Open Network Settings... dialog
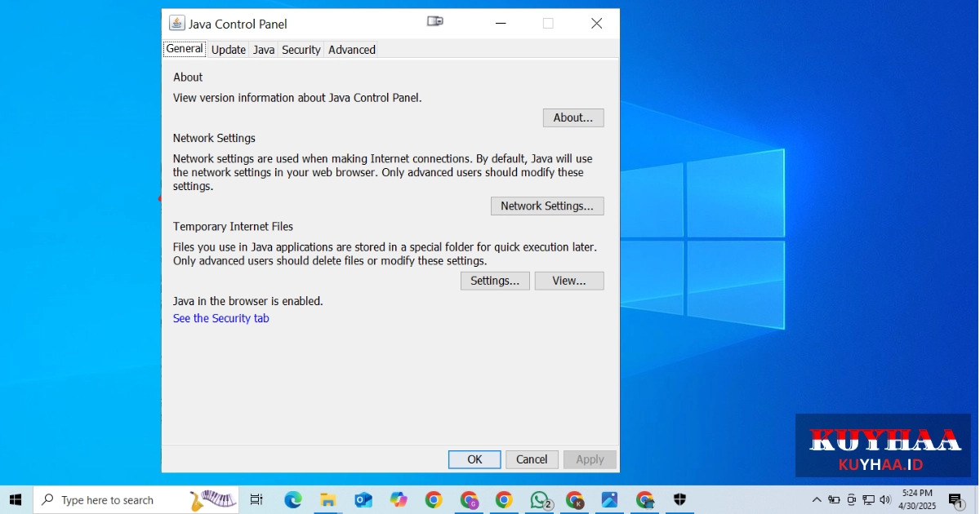 click(547, 206)
